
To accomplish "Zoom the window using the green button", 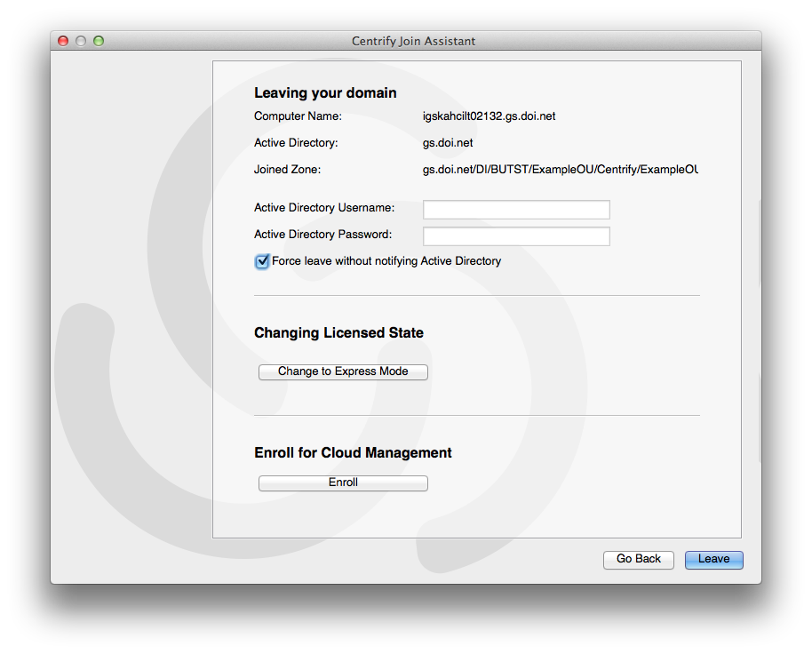I will pos(99,41).
